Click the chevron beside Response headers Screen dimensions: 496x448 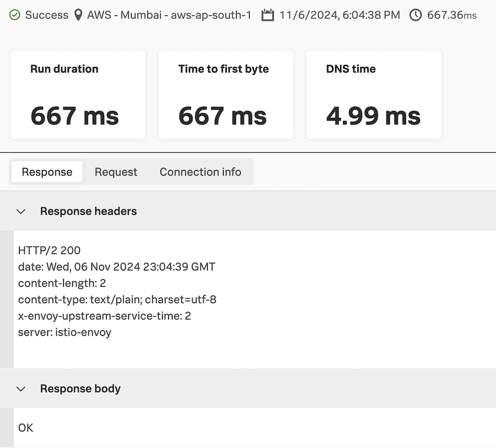(x=21, y=212)
